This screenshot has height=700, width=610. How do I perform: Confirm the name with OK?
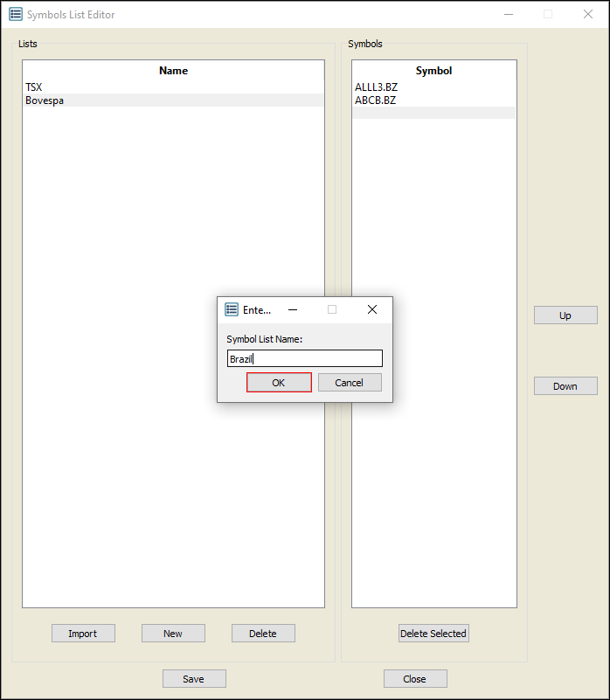coord(279,383)
